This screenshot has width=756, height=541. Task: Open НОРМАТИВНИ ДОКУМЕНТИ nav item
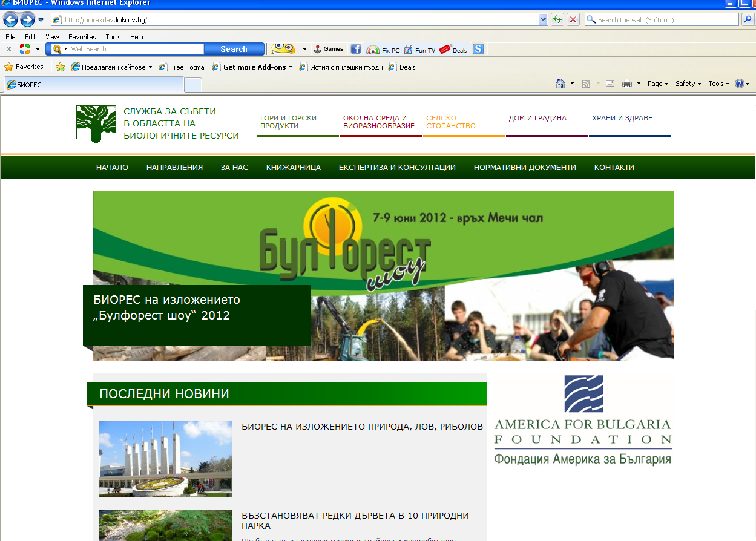tap(525, 168)
